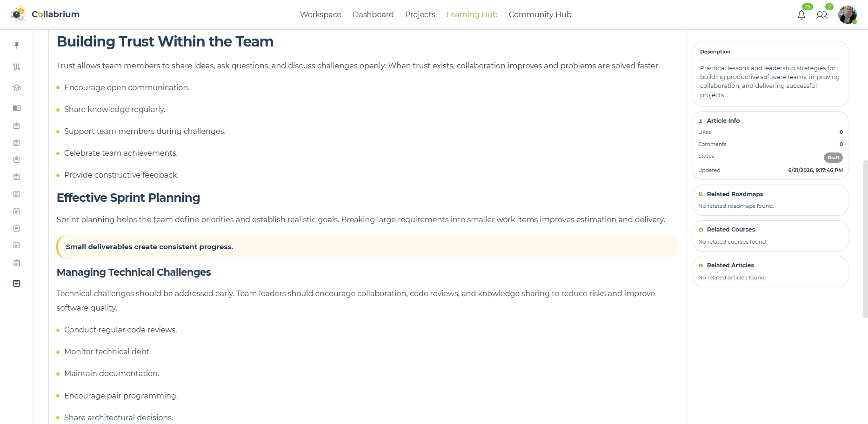This screenshot has height=424, width=868.
Task: Click the heading 'Building Trust Within the Team'
Action: pos(165,41)
